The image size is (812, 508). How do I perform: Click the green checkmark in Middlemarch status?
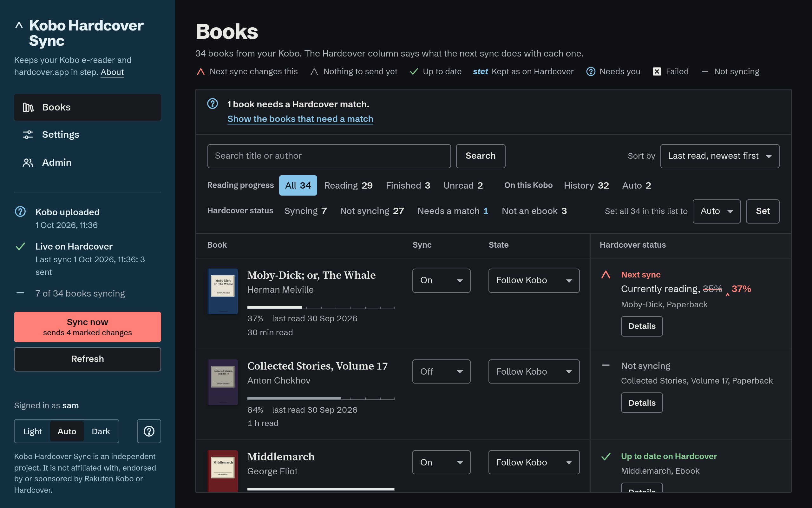606,456
